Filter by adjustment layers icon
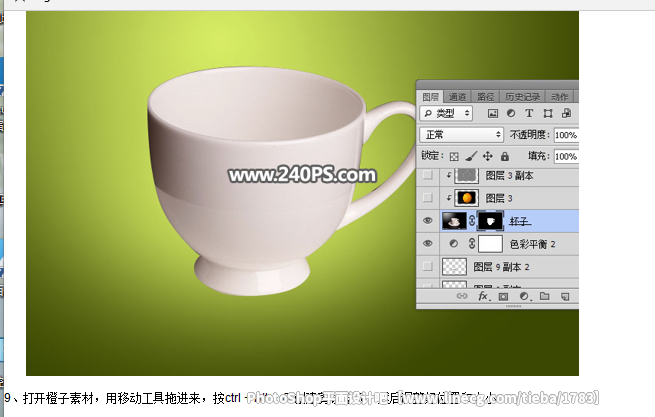 coord(511,113)
